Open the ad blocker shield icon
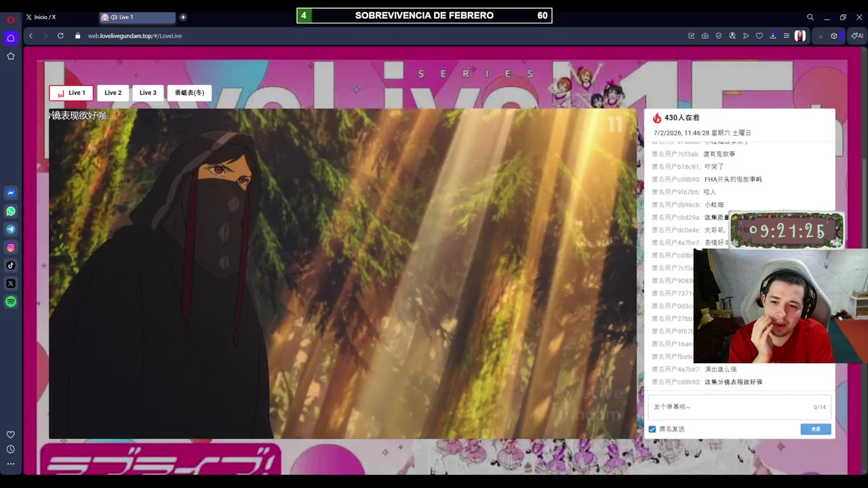This screenshot has width=868, height=488. [719, 36]
